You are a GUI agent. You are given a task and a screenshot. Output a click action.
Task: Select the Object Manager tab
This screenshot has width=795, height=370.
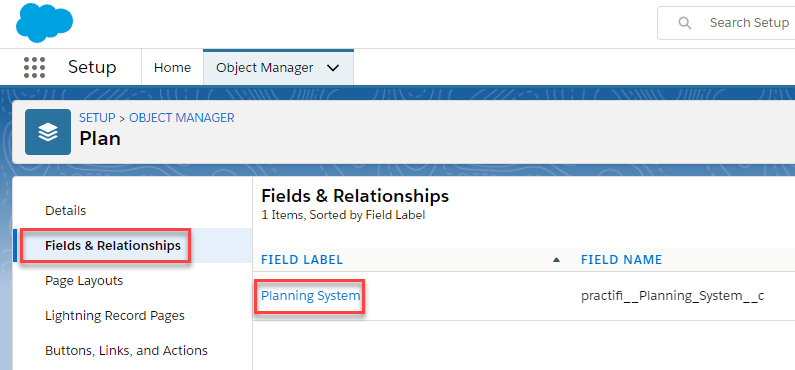click(265, 67)
